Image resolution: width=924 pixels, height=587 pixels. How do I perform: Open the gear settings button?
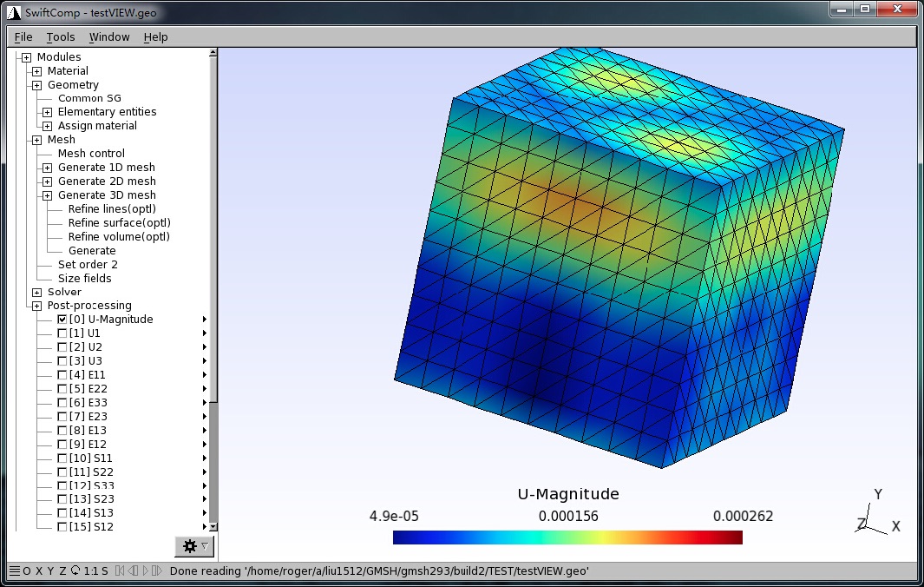194,545
